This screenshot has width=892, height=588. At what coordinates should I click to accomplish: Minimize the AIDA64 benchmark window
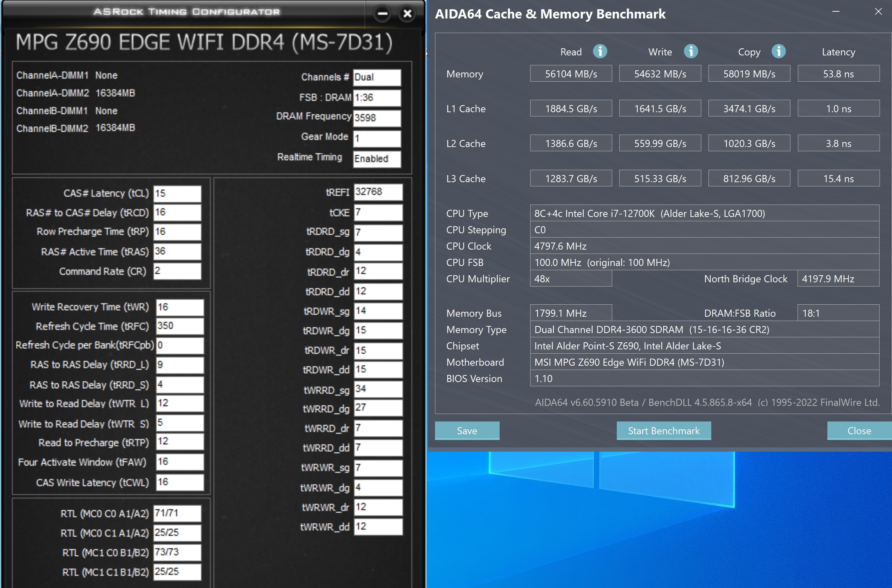pos(836,12)
